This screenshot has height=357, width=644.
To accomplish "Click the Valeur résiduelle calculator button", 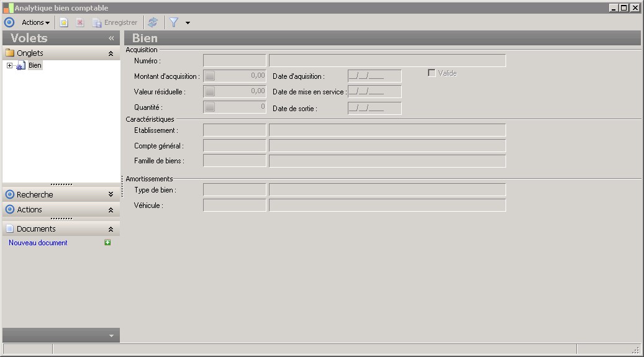I will 210,91.
